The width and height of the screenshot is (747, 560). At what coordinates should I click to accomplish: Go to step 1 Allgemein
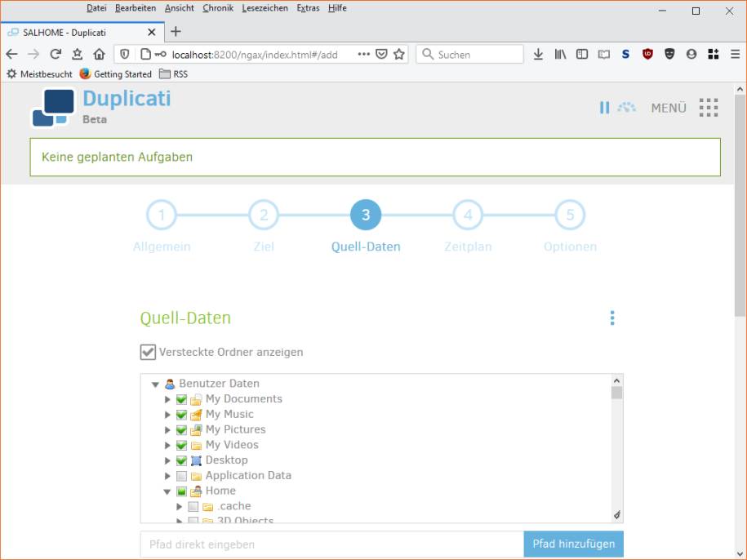(162, 215)
